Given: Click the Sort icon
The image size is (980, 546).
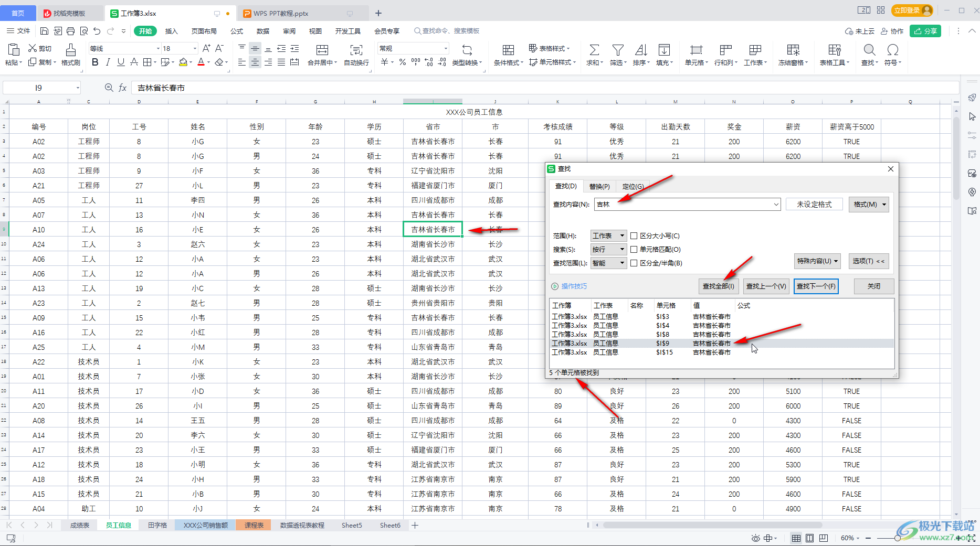Looking at the screenshot, I should pos(641,50).
